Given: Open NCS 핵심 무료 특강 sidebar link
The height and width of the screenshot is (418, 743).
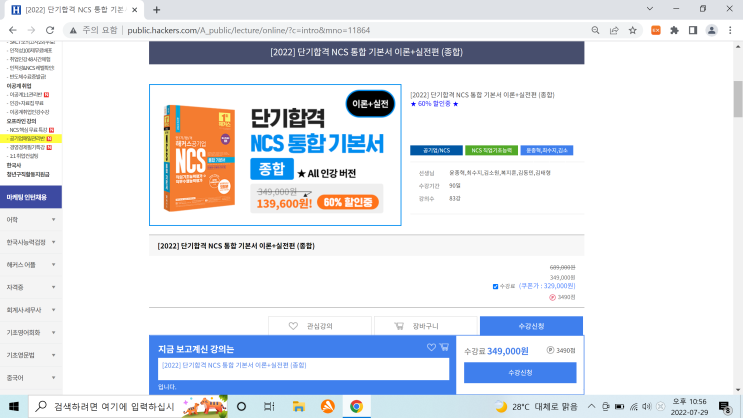Looking at the screenshot, I should (x=28, y=130).
